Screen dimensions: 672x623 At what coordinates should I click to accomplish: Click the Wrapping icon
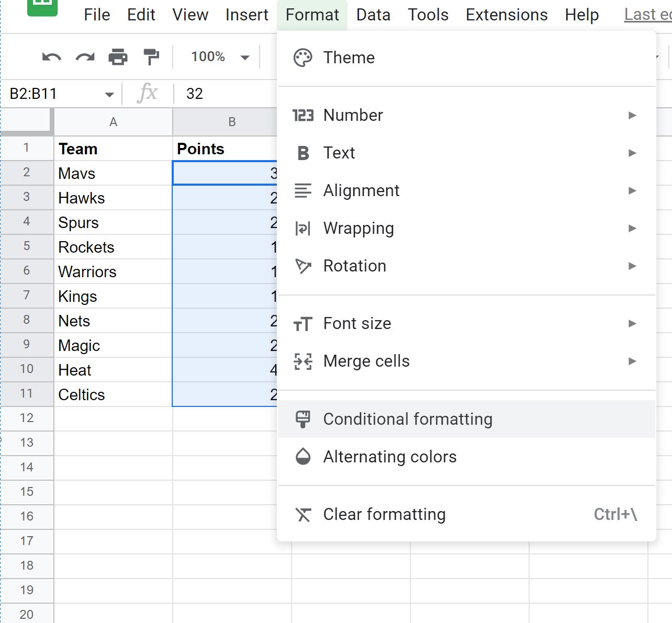[303, 228]
